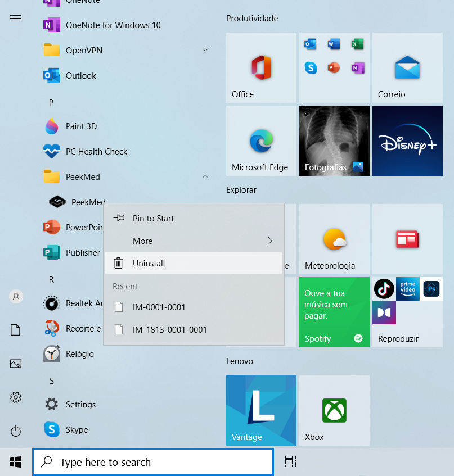Launch the Xbox tile
454x476 pixels.
coord(334,410)
